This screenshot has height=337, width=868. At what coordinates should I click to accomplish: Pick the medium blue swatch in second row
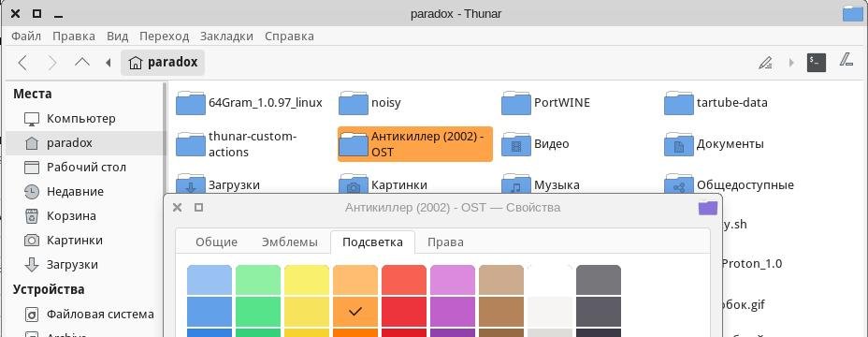tap(210, 312)
